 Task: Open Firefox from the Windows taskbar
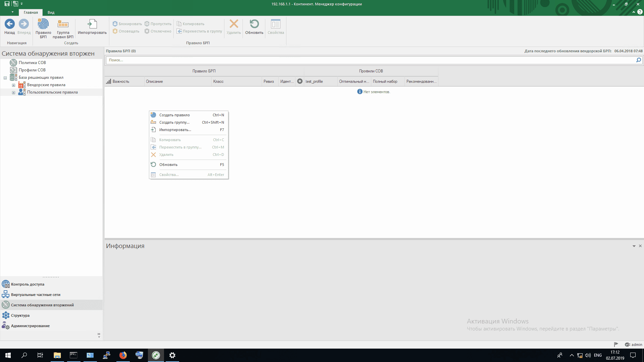[123, 355]
